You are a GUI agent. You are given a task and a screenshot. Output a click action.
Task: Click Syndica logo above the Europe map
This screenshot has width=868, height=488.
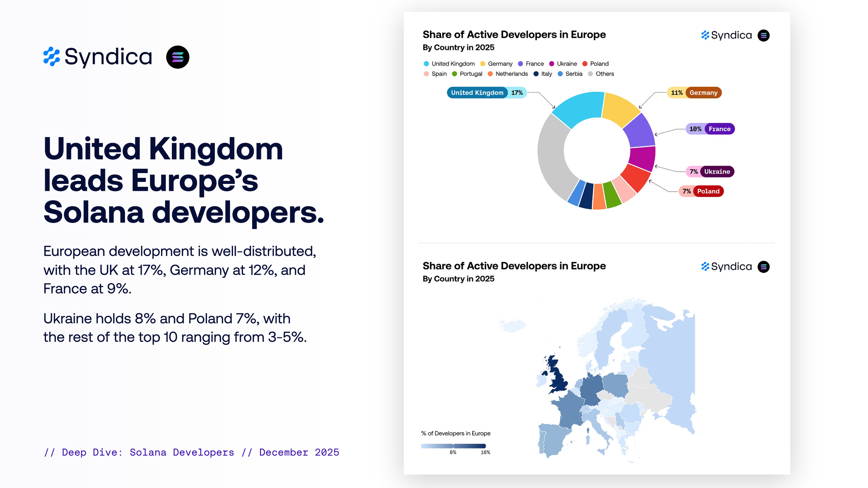(x=727, y=267)
